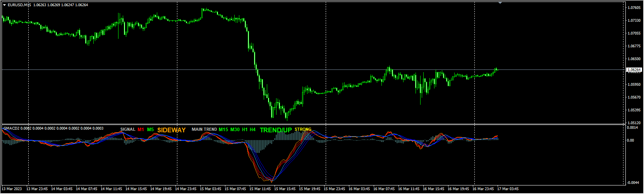Click time axis label 15 Mar 15:45
The width and height of the screenshot is (644, 194).
(285, 189)
